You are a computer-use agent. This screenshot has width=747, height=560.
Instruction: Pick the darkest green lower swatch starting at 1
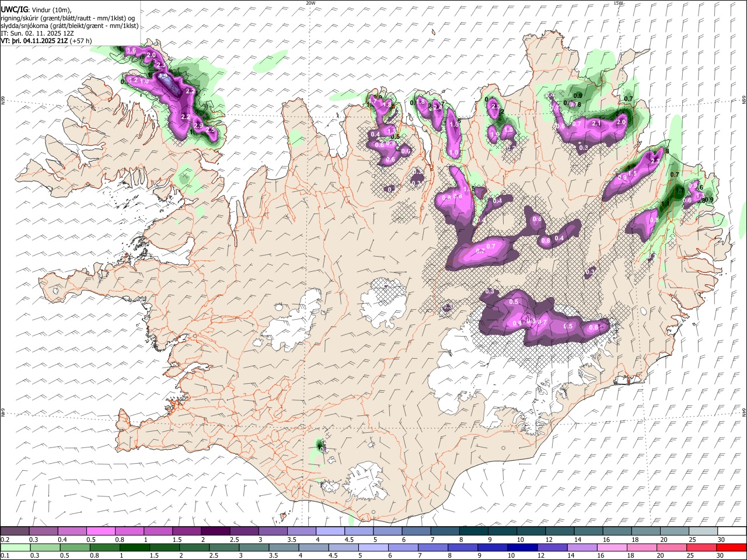[x=135, y=547]
